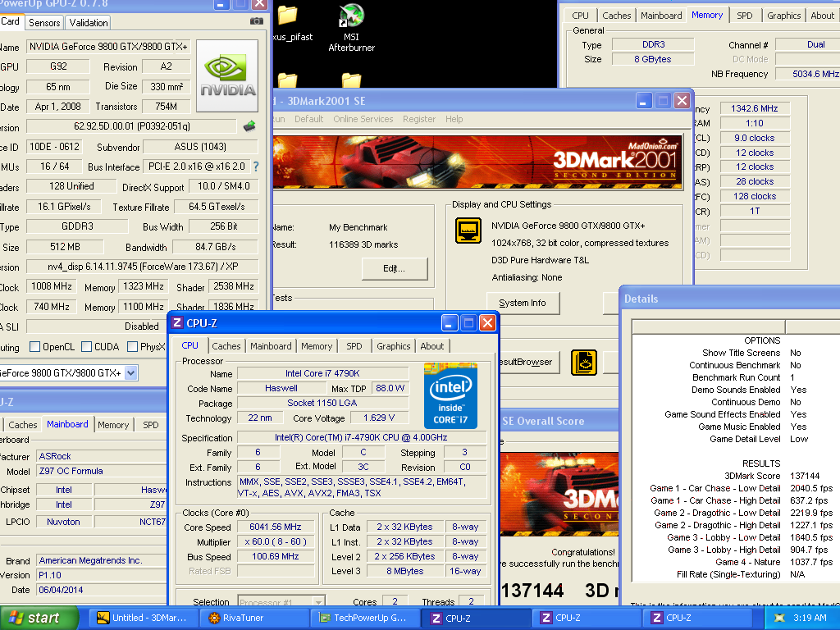Click the NVIDIA logo in GPU-Z
The width and height of the screenshot is (840, 630).
[x=228, y=75]
